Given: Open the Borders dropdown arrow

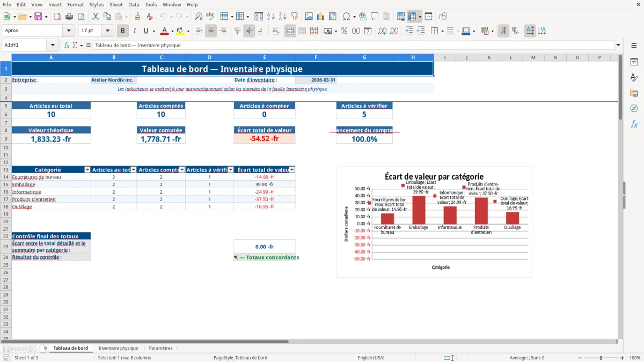Looking at the screenshot, I should (x=444, y=31).
